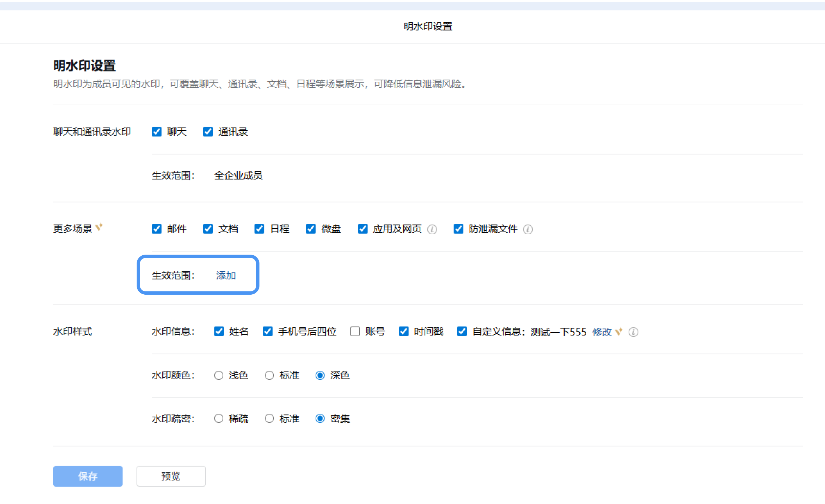The width and height of the screenshot is (825, 504).
Task: Toggle the 防泄漏文件 checkbox
Action: [458, 229]
